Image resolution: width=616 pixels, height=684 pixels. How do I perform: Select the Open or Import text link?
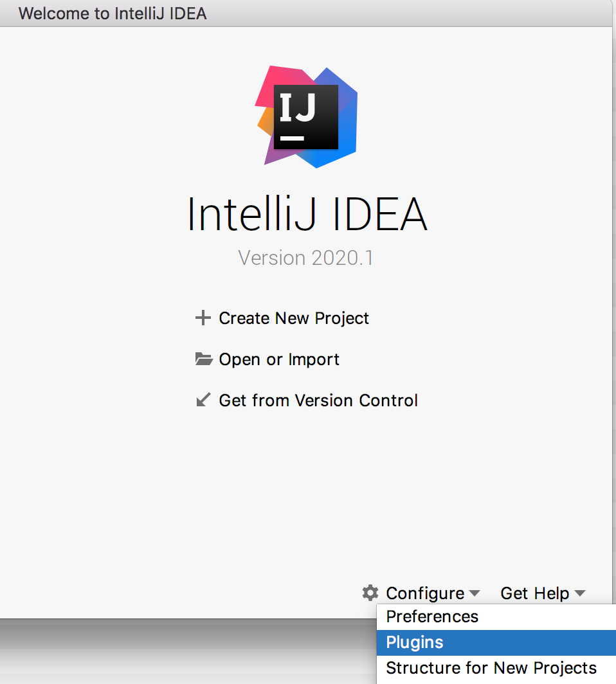pyautogui.click(x=279, y=359)
